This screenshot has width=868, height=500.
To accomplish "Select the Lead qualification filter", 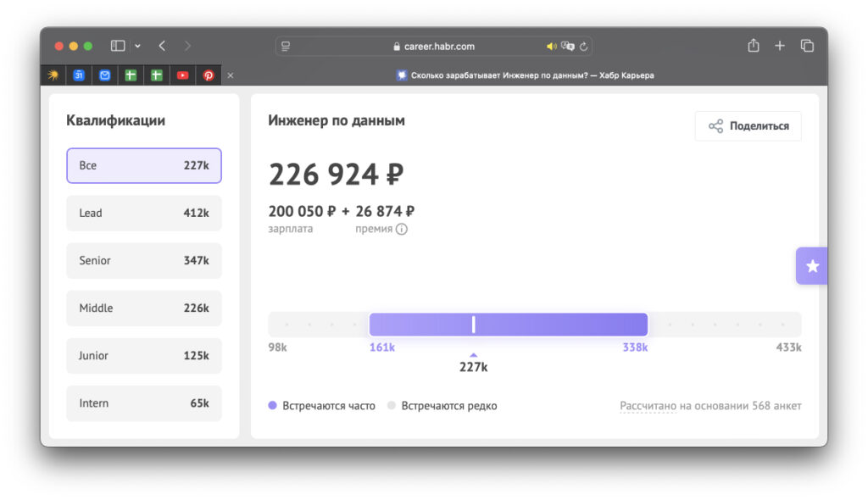I will coord(143,213).
